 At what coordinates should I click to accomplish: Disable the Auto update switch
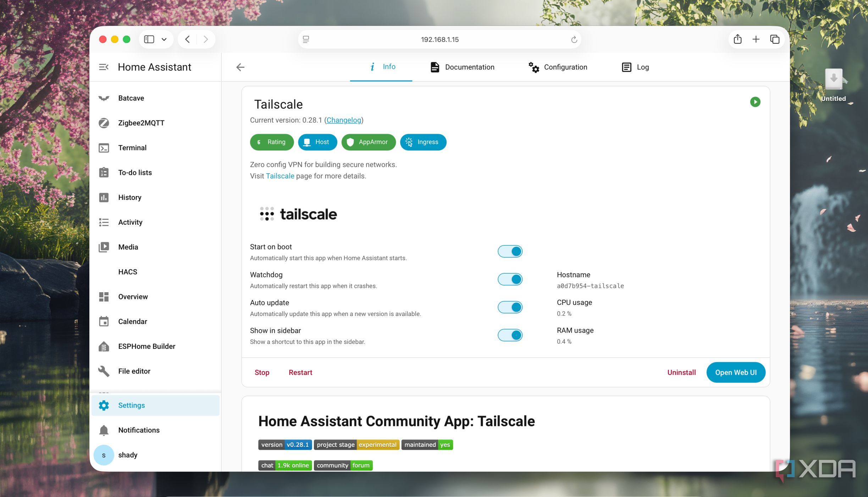click(510, 307)
